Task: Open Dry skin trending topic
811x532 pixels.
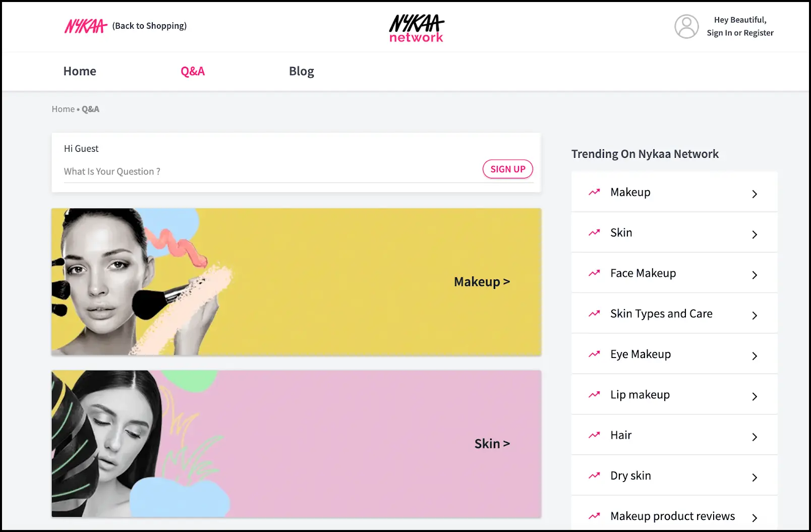Action: 630,476
